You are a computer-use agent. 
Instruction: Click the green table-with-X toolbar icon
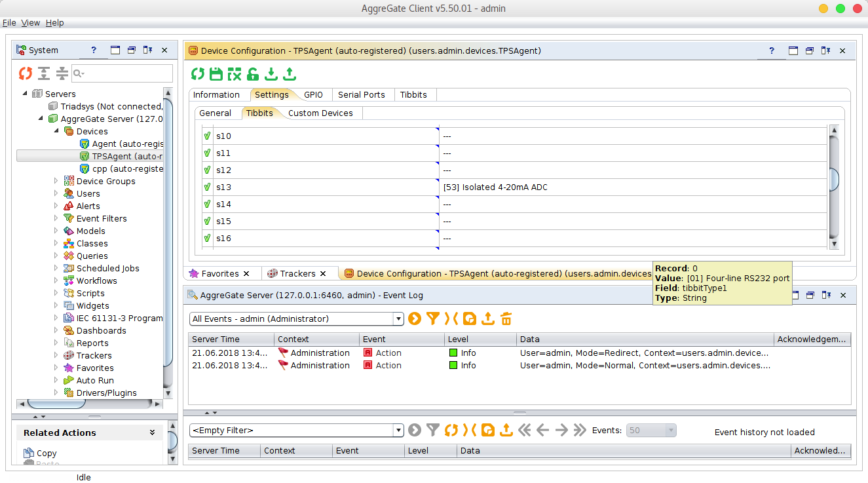pyautogui.click(x=235, y=73)
